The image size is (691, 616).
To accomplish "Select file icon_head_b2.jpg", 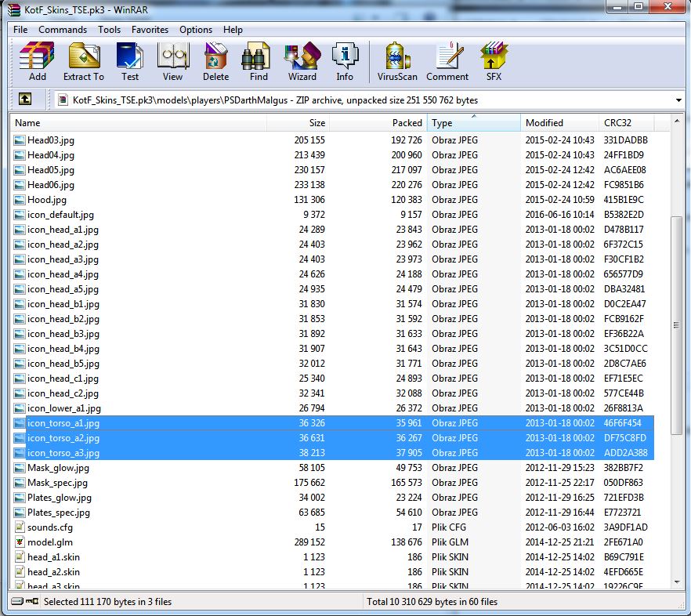I will coord(332,319).
